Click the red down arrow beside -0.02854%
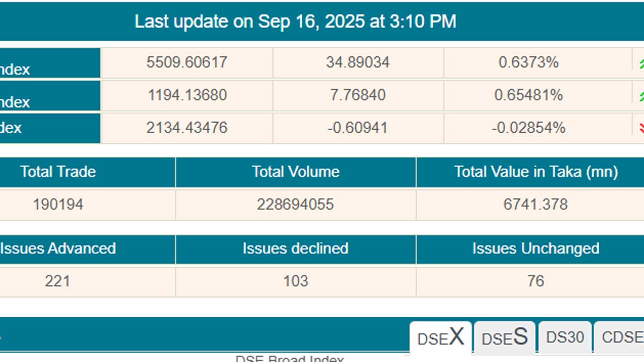This screenshot has height=362, width=644. 640,128
